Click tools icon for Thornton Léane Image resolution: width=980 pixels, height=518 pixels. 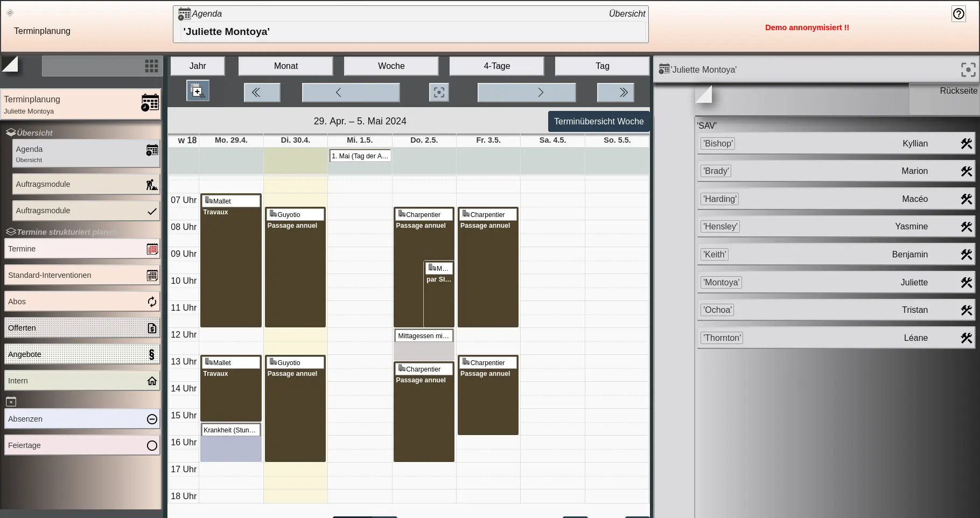click(x=967, y=338)
